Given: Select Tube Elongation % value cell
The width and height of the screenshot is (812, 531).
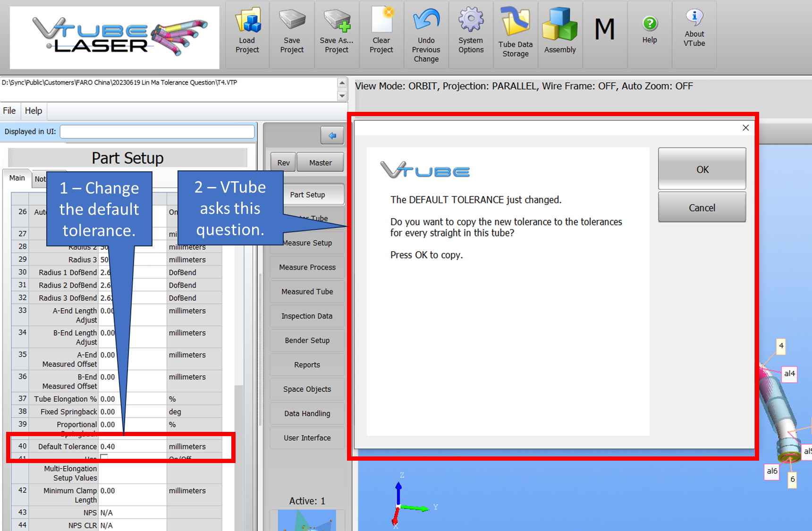Looking at the screenshot, I should tap(132, 399).
